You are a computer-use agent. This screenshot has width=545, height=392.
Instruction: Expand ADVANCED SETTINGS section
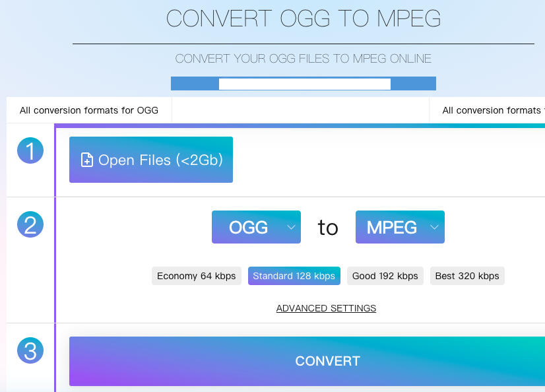tap(326, 308)
